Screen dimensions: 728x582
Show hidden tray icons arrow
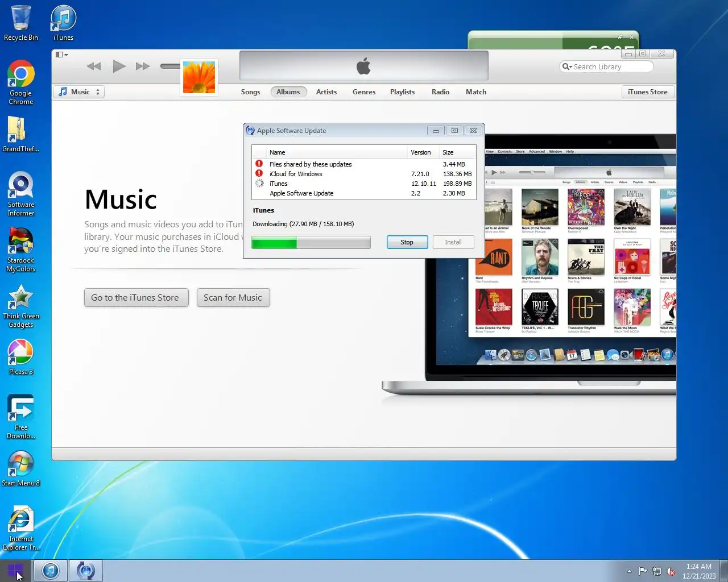click(629, 571)
